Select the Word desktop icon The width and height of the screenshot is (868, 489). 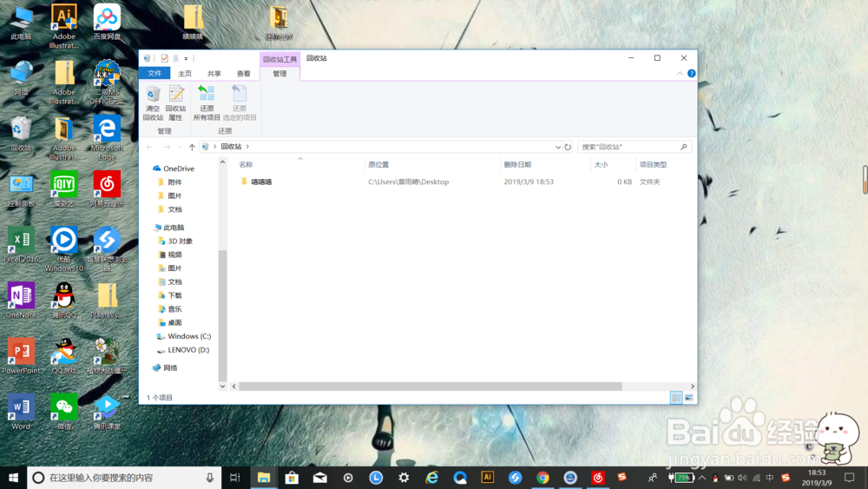point(21,412)
